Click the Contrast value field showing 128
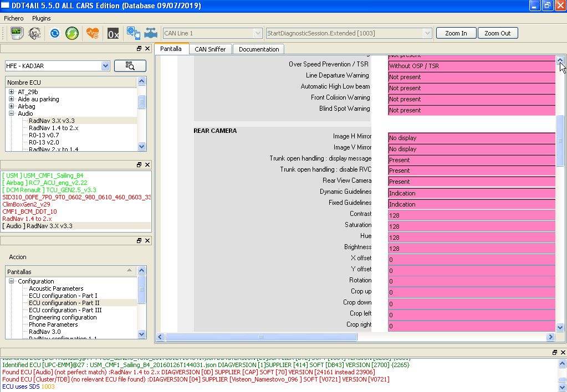This screenshot has width=567, height=392. [x=472, y=215]
